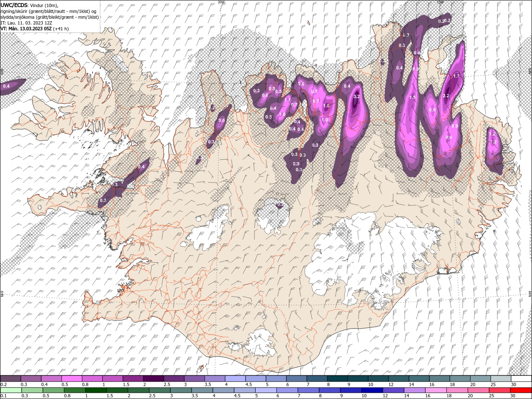
Task: Pick the gray-green 3–3.5 rain legend swatch
Action: tap(181, 390)
